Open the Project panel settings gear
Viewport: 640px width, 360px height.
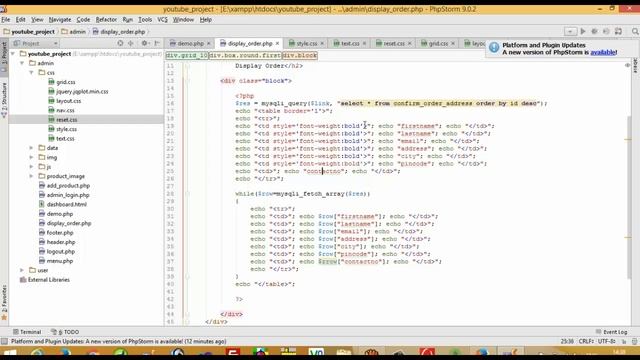tap(144, 43)
